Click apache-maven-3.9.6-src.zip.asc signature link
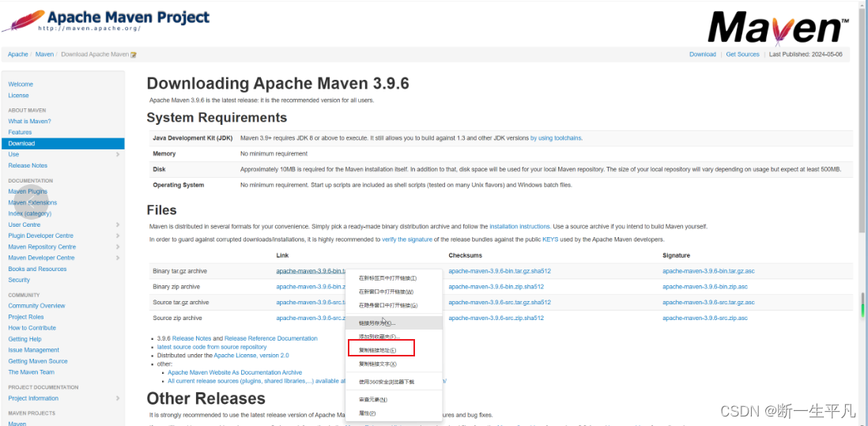The height and width of the screenshot is (426, 868). pyautogui.click(x=705, y=318)
